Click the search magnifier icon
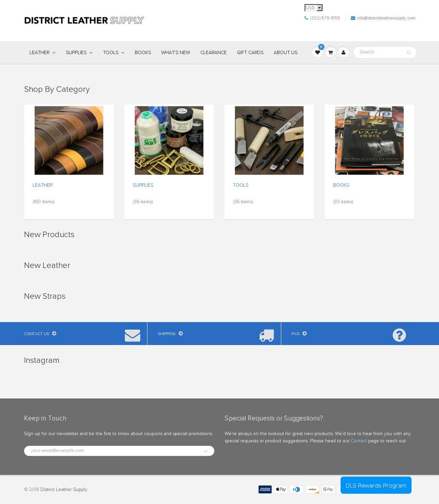 coord(408,53)
